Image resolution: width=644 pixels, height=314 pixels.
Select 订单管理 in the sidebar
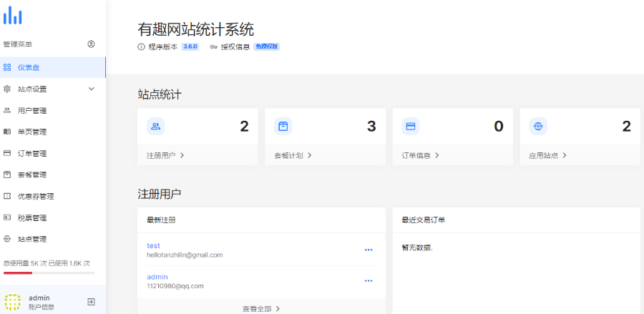(52, 153)
